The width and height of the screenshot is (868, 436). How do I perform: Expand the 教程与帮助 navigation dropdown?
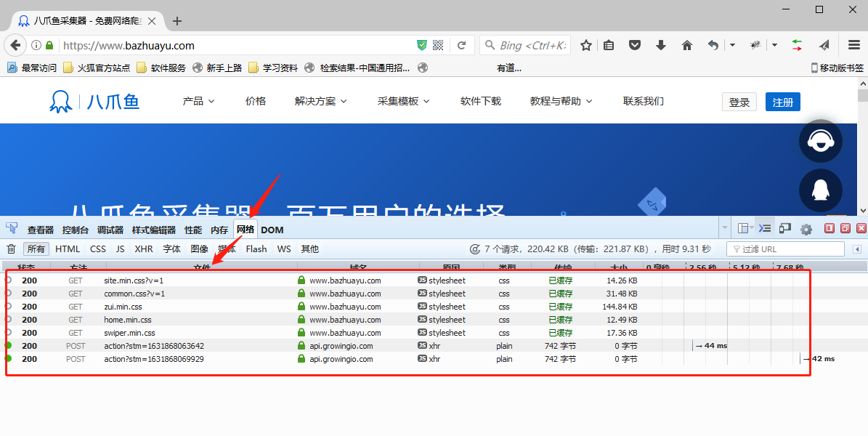(x=561, y=102)
